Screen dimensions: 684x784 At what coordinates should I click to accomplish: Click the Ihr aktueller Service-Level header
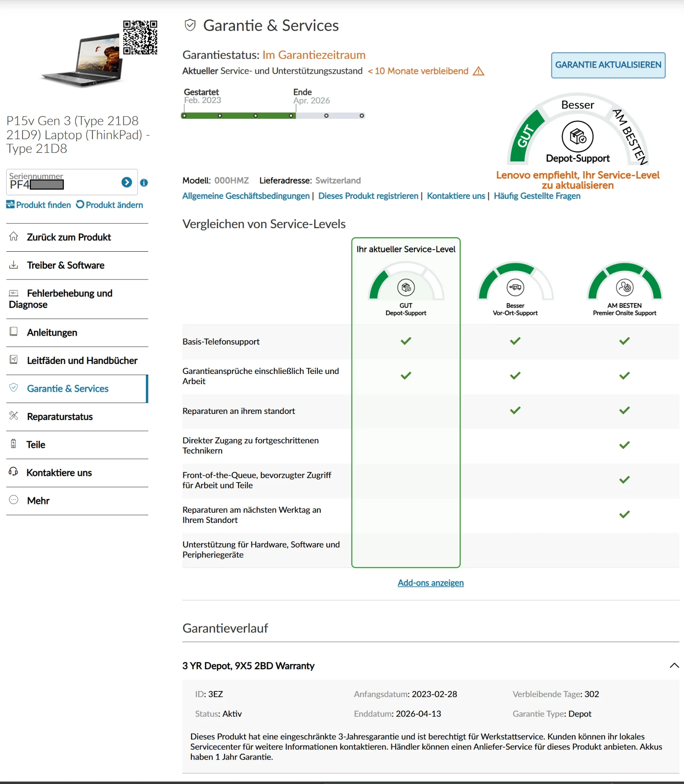tap(406, 249)
